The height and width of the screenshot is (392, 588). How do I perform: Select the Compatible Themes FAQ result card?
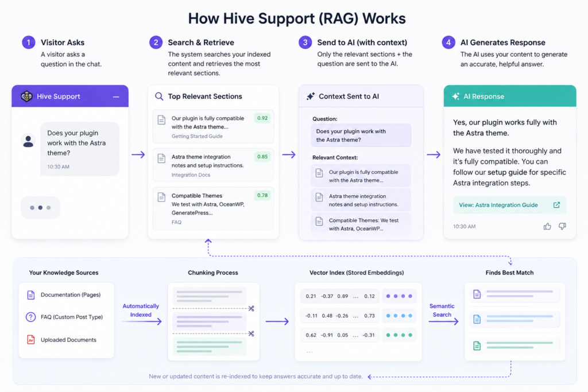[214, 208]
